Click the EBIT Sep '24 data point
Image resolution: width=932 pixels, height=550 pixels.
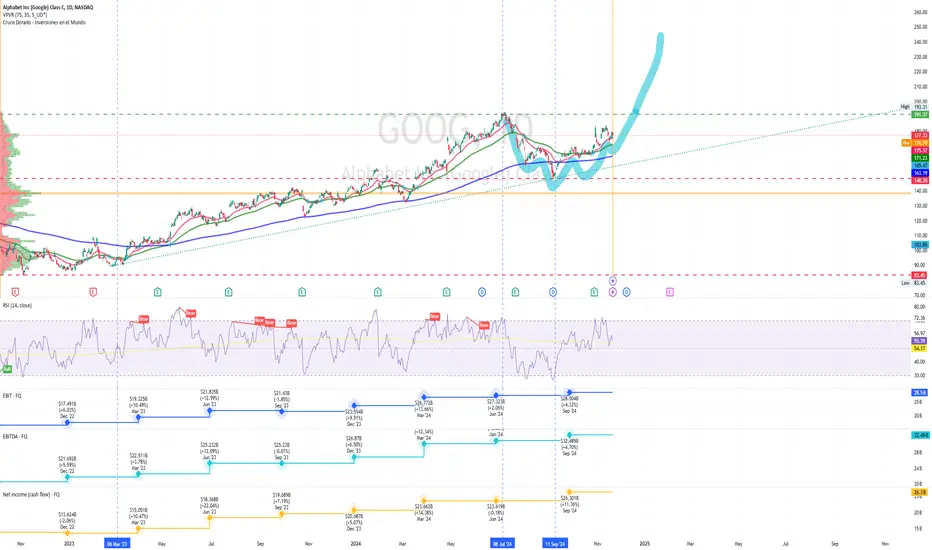569,392
